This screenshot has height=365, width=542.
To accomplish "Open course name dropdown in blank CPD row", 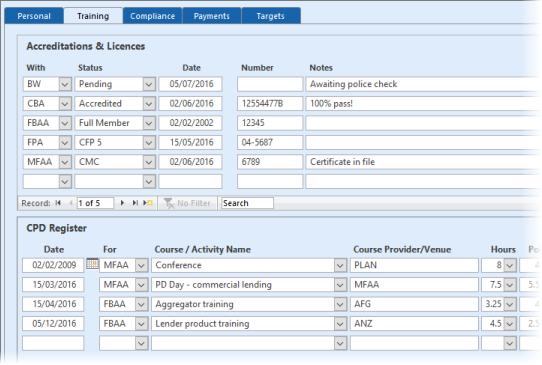I will tap(340, 343).
